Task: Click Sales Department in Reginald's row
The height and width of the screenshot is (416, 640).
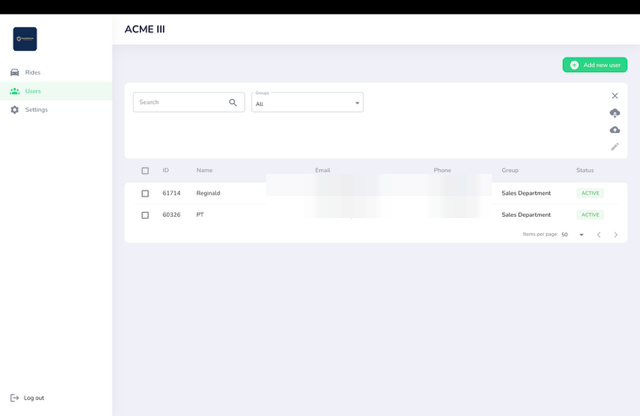Action: coord(526,193)
